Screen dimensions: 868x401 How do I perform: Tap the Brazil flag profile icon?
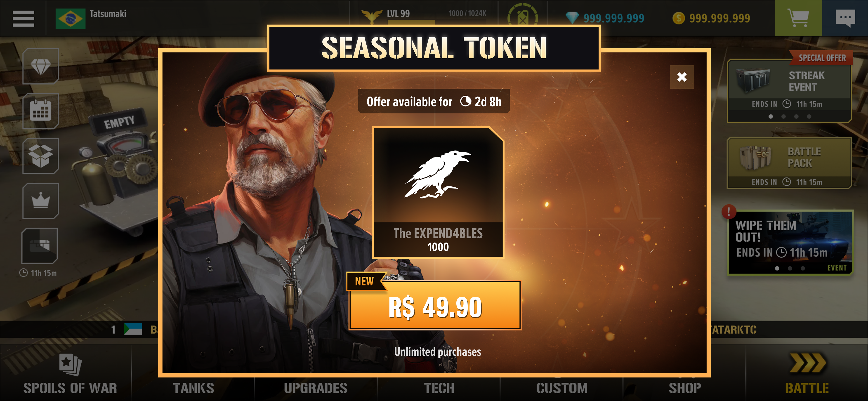pos(71,19)
